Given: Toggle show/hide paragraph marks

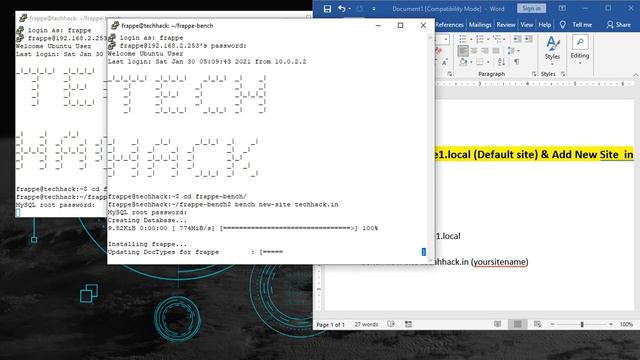Looking at the screenshot, I should pos(516,62).
